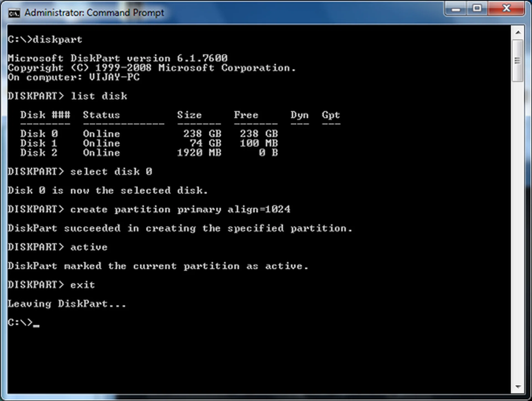This screenshot has height=401, width=532.
Task: Click the Leaving DiskPart message
Action: click(66, 303)
